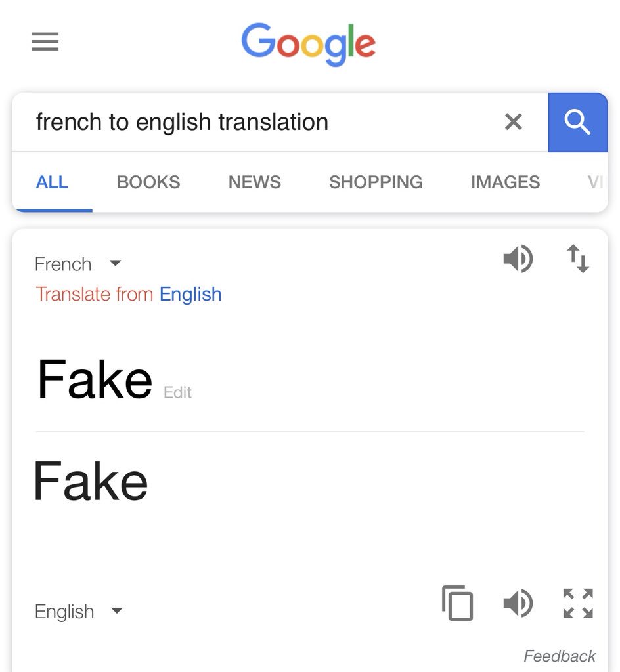Open the English target language dropdown

79,612
